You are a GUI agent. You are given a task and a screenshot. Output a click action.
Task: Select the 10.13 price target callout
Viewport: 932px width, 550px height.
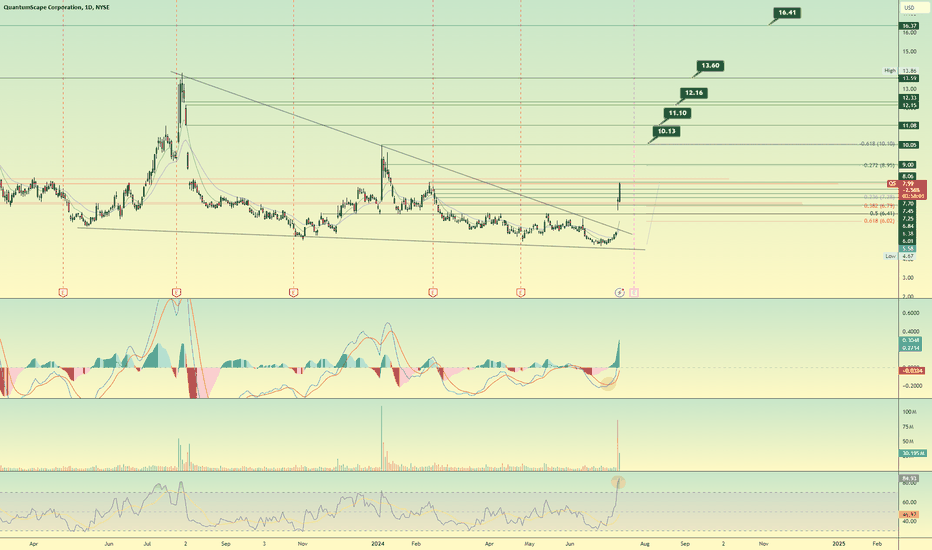click(x=666, y=131)
